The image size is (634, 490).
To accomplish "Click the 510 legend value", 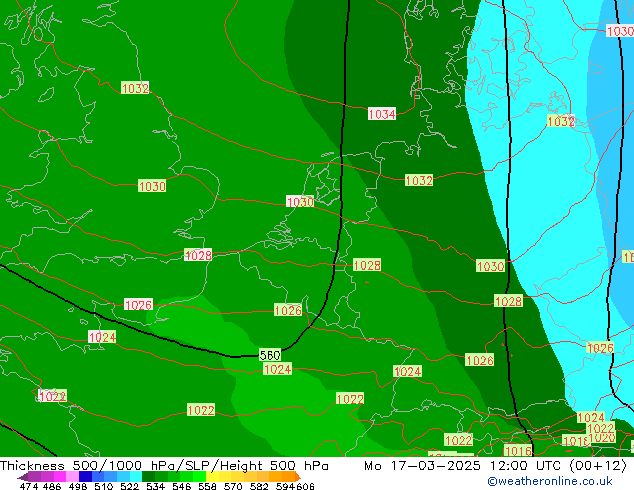I will pos(104,486).
